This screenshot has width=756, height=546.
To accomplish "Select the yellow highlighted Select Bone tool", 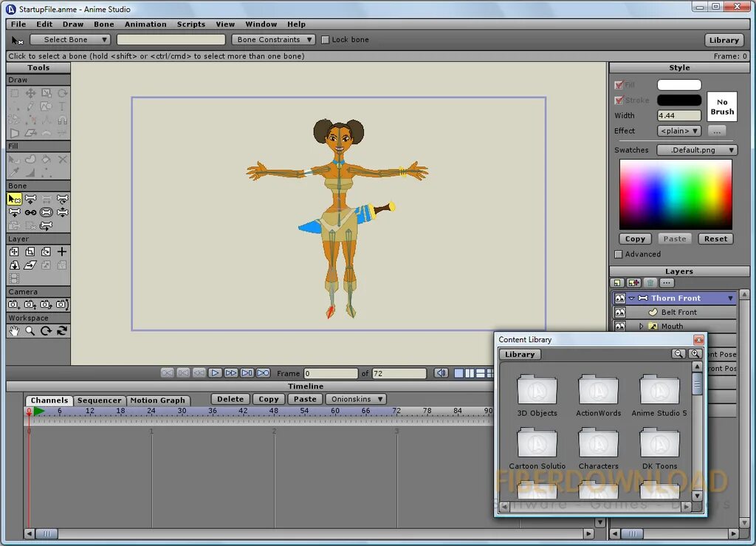I will pos(15,199).
